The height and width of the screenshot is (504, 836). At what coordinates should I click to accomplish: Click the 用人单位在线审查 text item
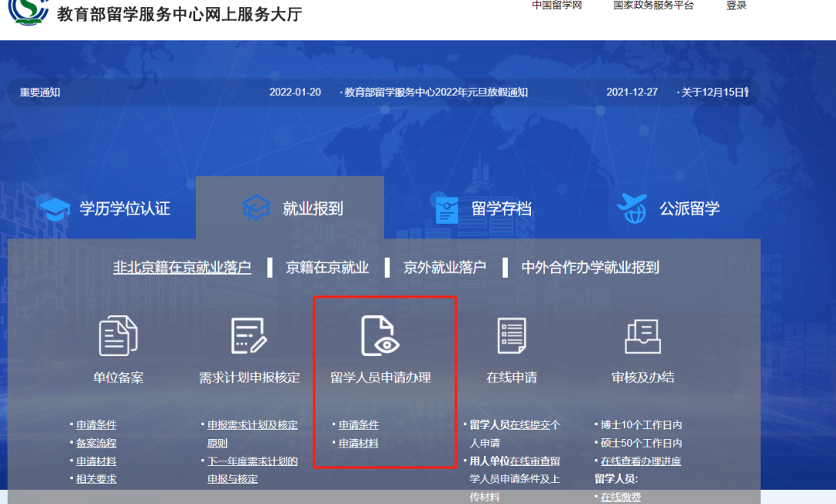pyautogui.click(x=515, y=479)
